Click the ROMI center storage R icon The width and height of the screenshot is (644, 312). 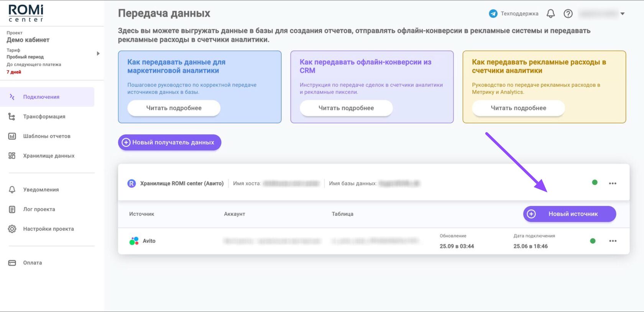click(x=131, y=183)
